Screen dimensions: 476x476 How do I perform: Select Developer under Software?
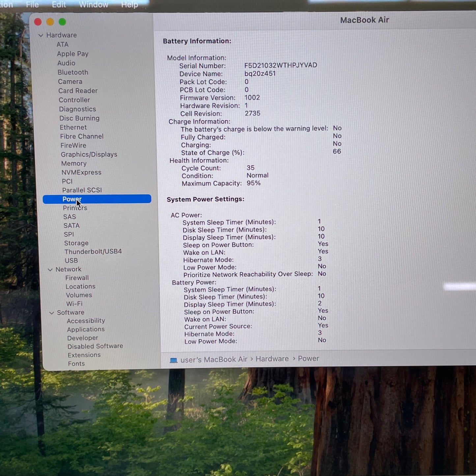point(83,338)
